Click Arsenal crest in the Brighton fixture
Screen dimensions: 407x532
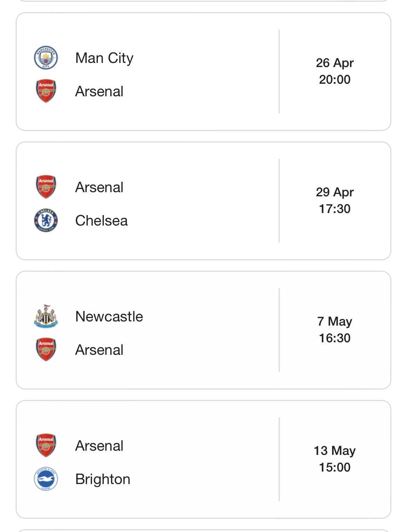tap(46, 445)
